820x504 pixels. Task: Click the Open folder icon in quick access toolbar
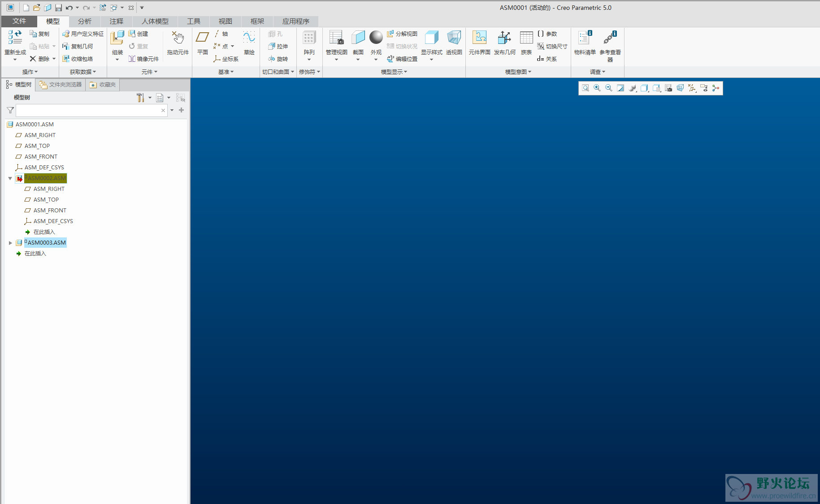tap(37, 8)
